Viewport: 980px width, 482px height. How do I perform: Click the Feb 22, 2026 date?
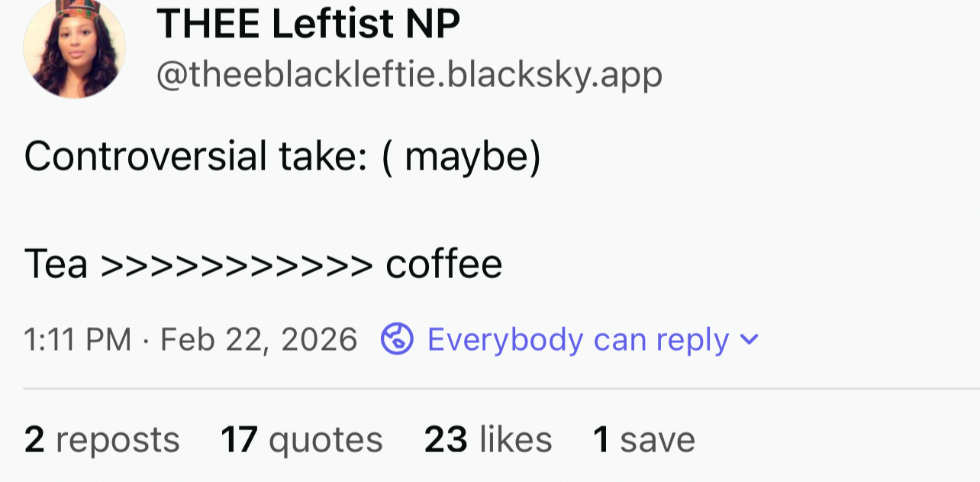tap(259, 339)
